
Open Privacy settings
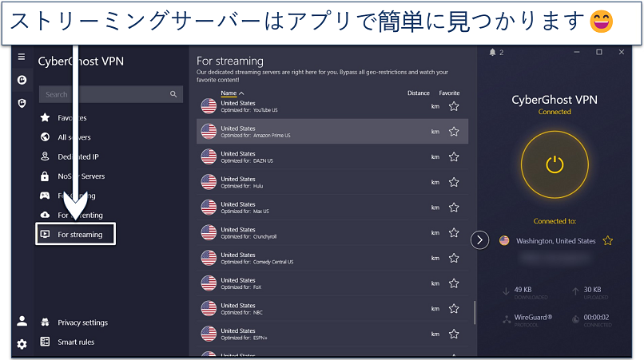pyautogui.click(x=82, y=322)
